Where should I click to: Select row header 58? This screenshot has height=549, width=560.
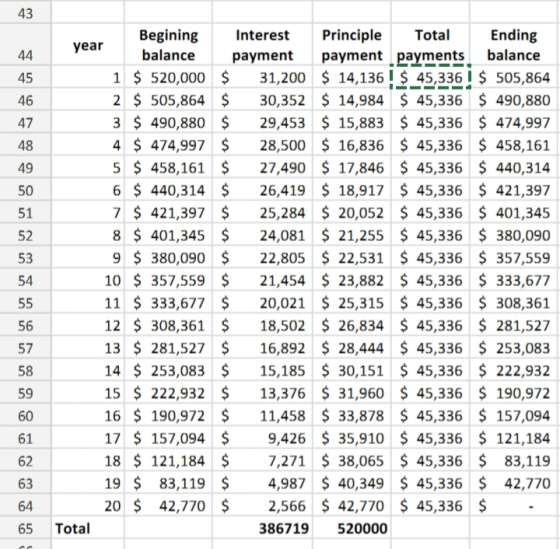pos(25,370)
